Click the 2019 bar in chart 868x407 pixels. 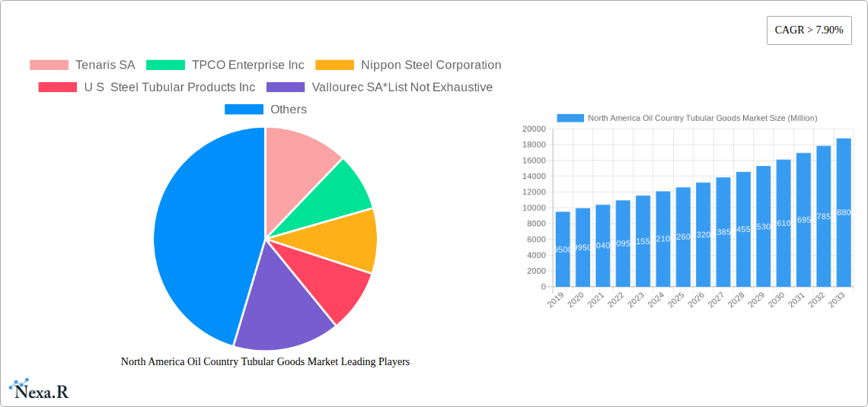click(563, 250)
